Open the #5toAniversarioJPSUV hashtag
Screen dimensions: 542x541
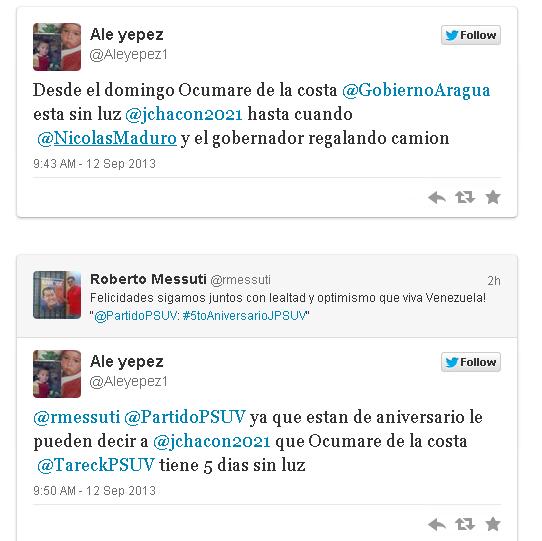244,316
